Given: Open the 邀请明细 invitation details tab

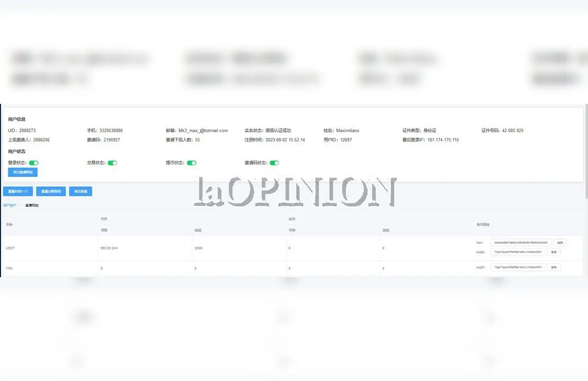Looking at the screenshot, I should pos(32,205).
